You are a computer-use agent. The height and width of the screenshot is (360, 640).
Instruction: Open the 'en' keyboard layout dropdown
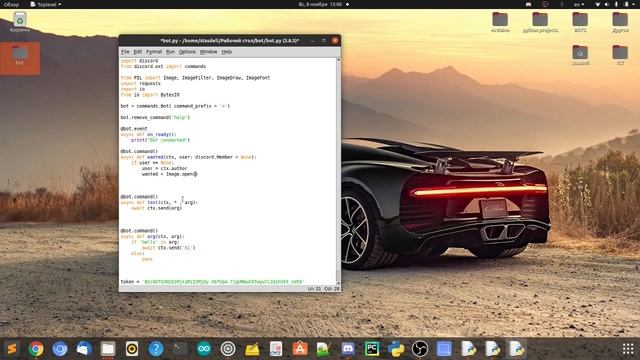click(x=579, y=4)
